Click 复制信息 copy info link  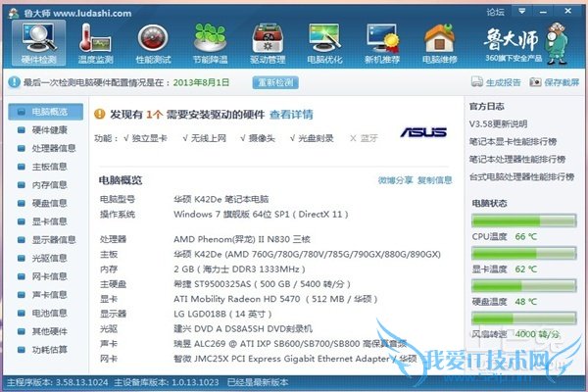point(435,180)
